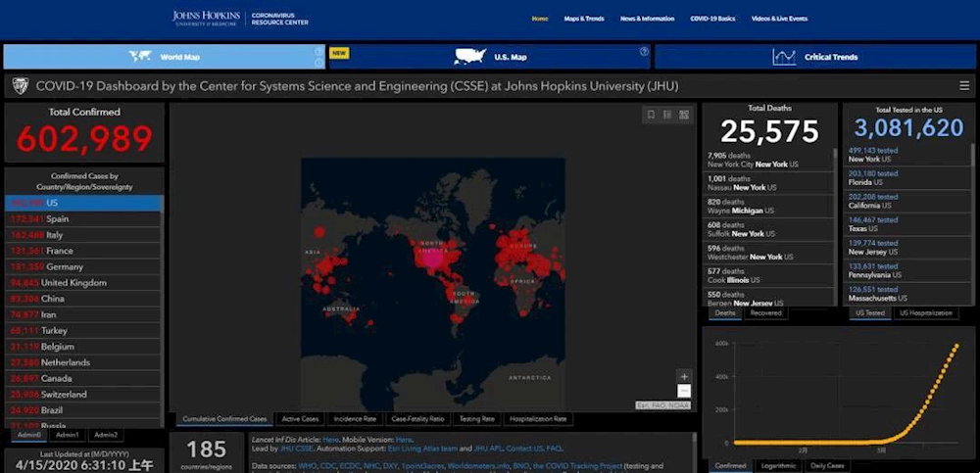Select US Hospitalization tab
The image size is (980, 473).
click(926, 313)
